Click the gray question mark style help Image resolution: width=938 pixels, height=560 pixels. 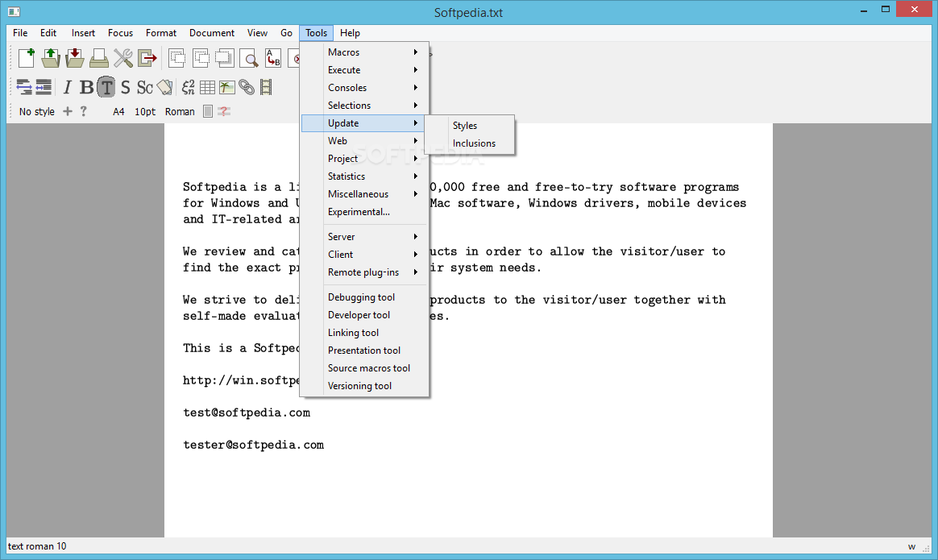(84, 111)
